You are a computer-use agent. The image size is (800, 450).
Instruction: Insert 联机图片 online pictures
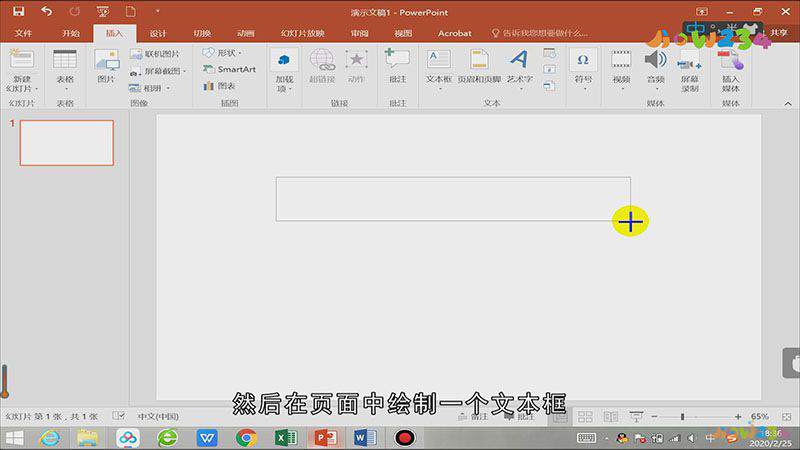(155, 54)
